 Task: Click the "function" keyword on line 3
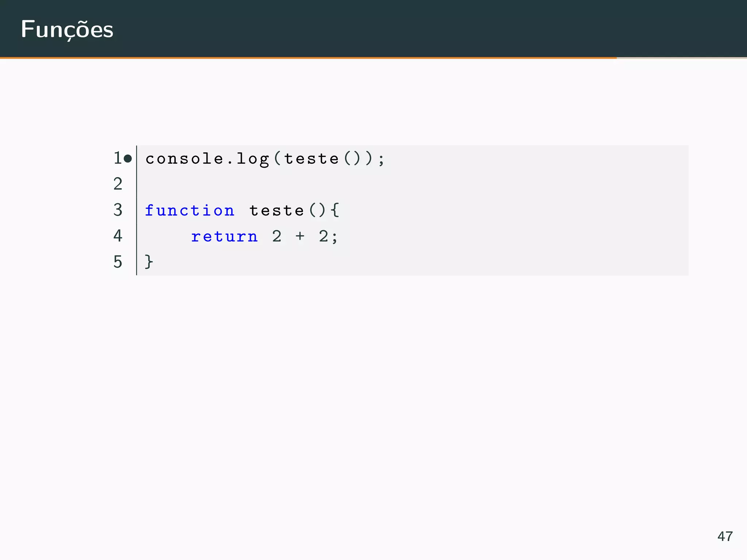pos(190,210)
